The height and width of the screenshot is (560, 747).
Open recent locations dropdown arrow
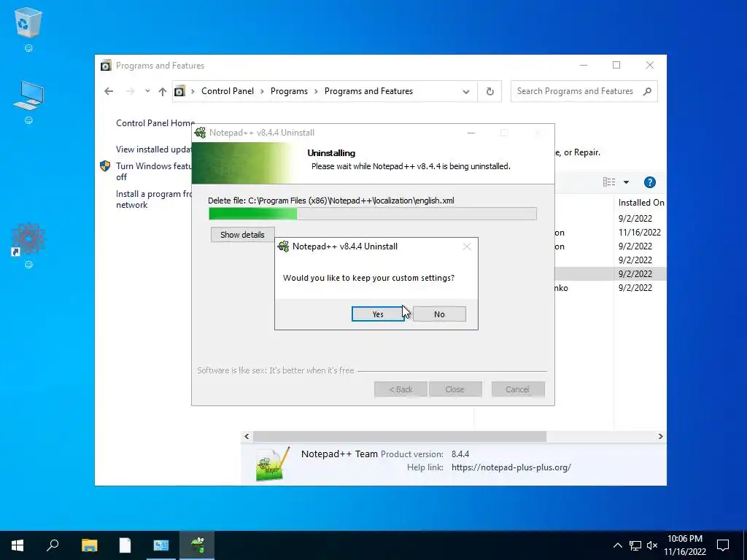[x=147, y=91]
